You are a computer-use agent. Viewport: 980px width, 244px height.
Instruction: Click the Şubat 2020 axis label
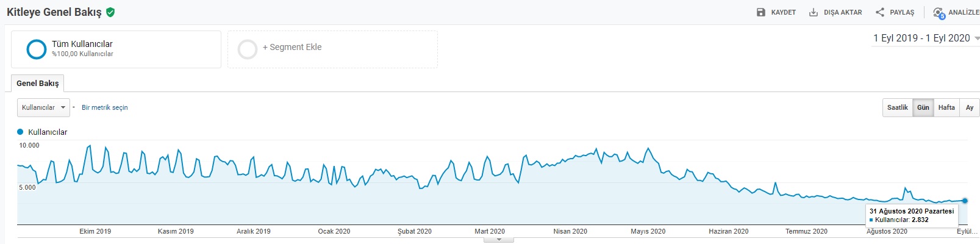coord(415,231)
